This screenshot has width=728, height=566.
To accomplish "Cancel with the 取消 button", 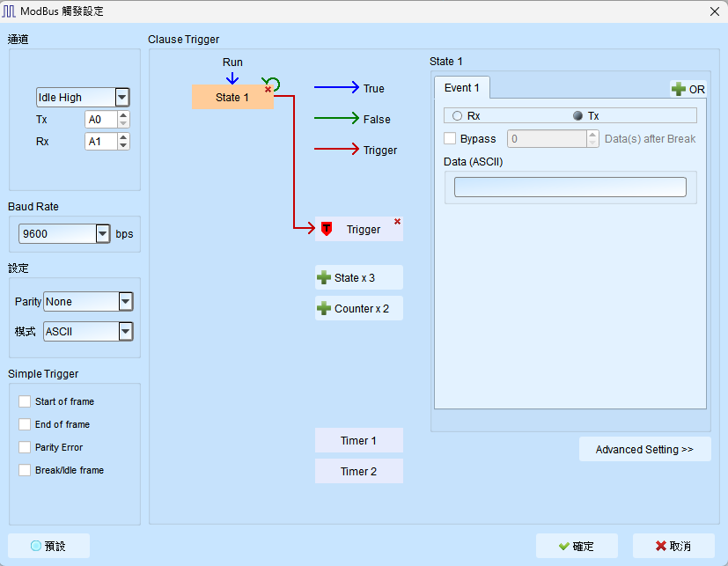I will tap(673, 546).
